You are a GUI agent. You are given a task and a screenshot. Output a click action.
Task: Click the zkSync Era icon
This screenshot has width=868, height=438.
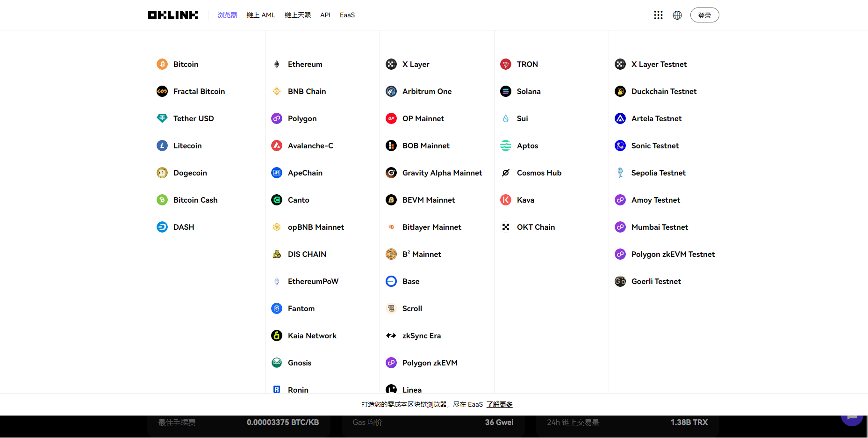coord(391,336)
